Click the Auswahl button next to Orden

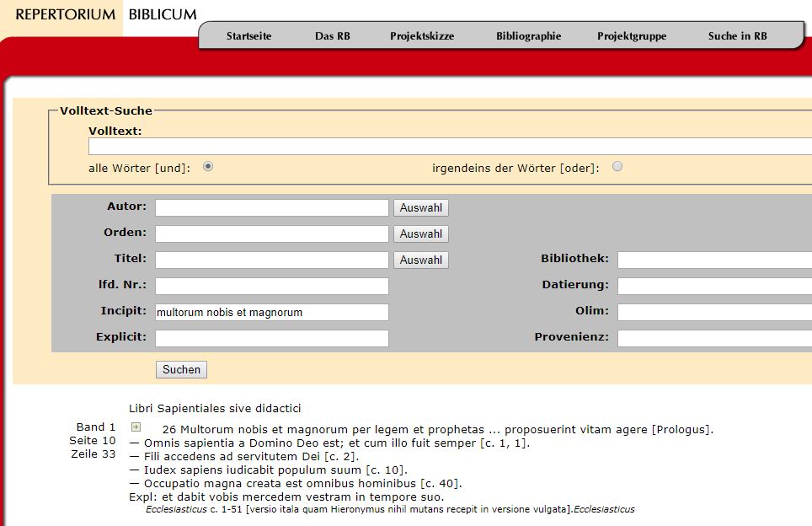pos(421,233)
